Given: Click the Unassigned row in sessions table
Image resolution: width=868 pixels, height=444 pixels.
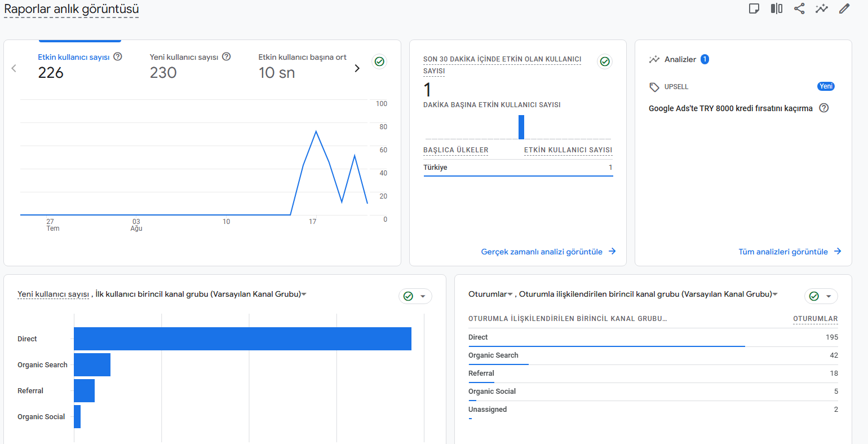Looking at the screenshot, I should (653, 410).
